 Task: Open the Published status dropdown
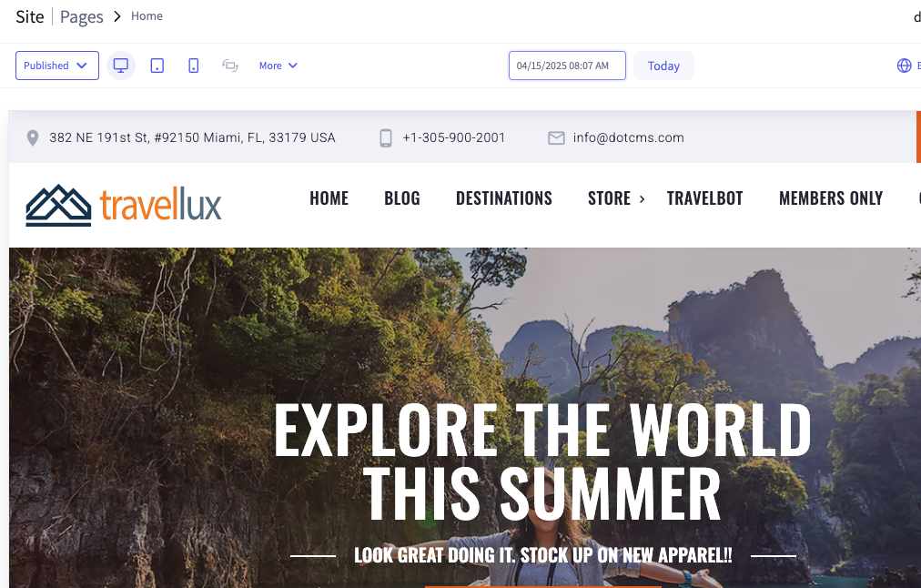tap(57, 66)
